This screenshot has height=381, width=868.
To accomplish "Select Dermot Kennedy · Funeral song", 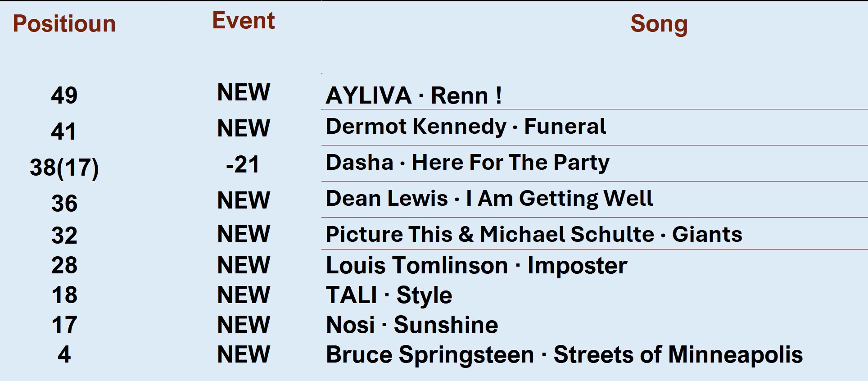I will (466, 127).
